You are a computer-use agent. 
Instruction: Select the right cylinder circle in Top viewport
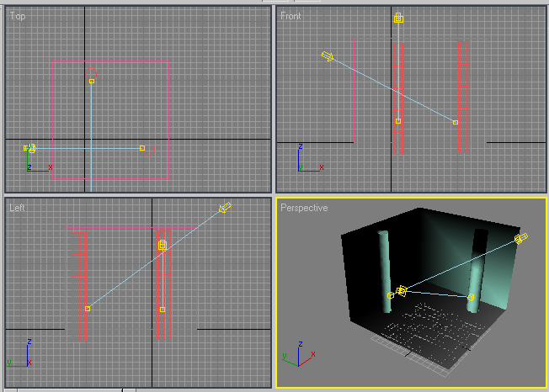149,149
